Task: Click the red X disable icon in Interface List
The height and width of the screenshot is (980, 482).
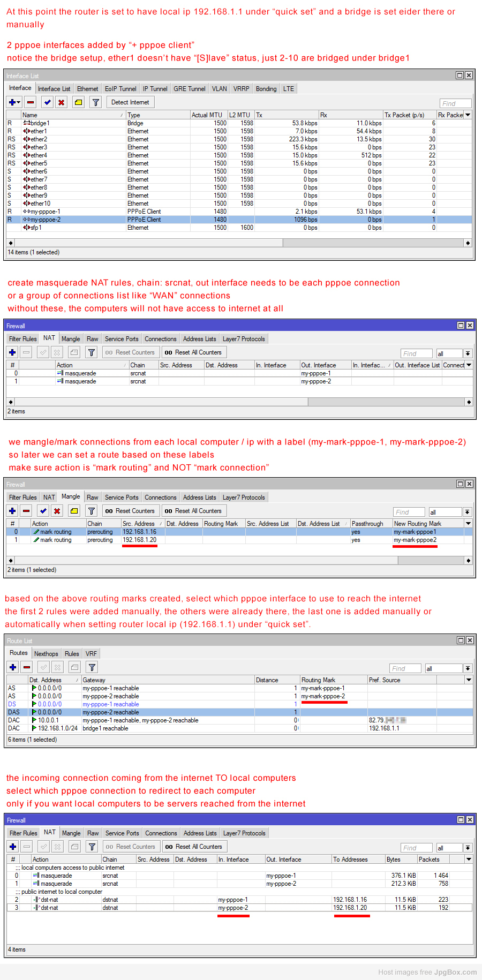Action: click(61, 102)
